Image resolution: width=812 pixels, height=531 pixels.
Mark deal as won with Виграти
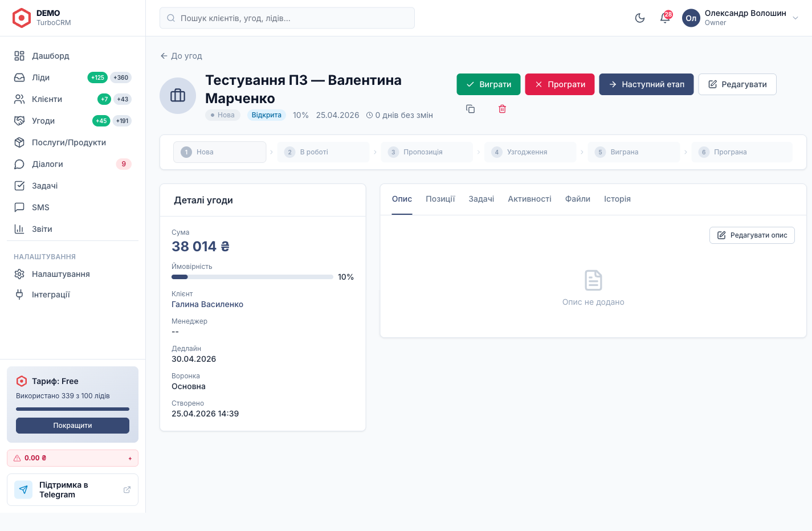coord(488,84)
